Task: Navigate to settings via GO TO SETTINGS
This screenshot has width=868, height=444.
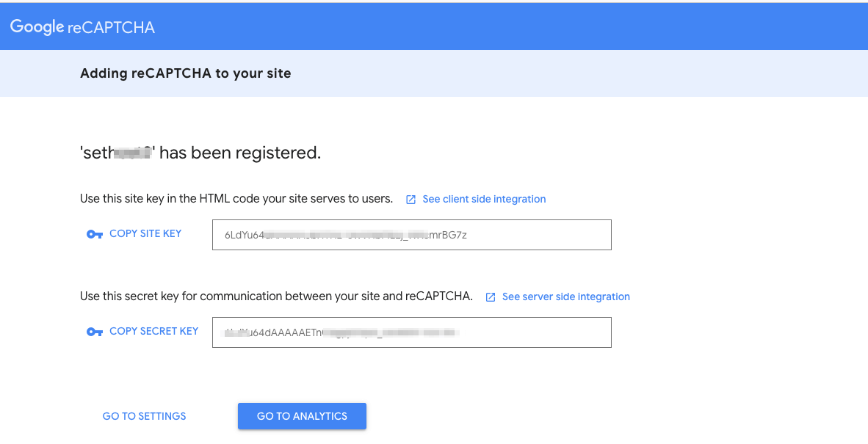Action: point(144,415)
